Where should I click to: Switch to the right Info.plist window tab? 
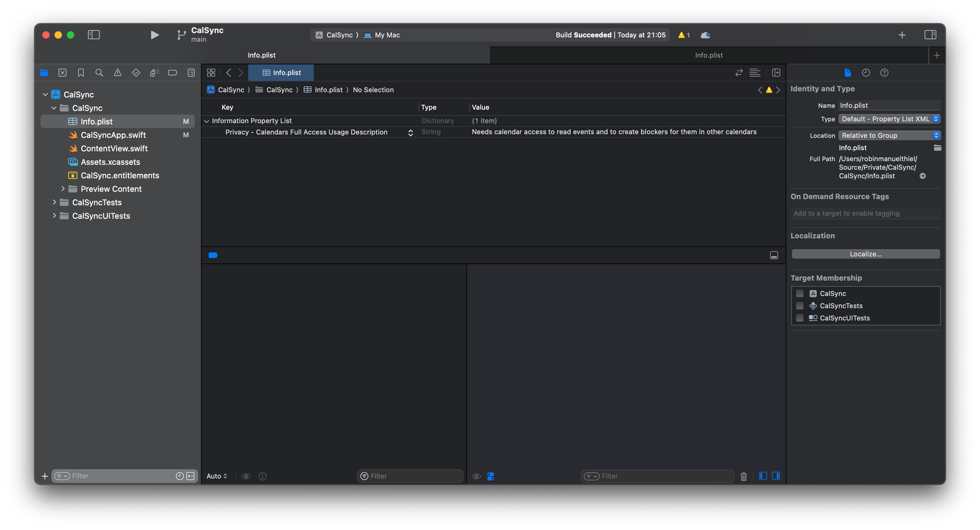[709, 55]
